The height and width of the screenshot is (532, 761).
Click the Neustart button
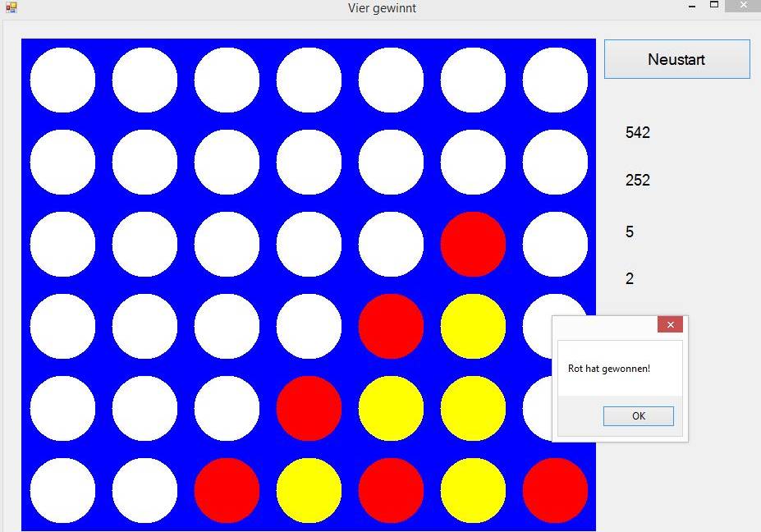[676, 59]
